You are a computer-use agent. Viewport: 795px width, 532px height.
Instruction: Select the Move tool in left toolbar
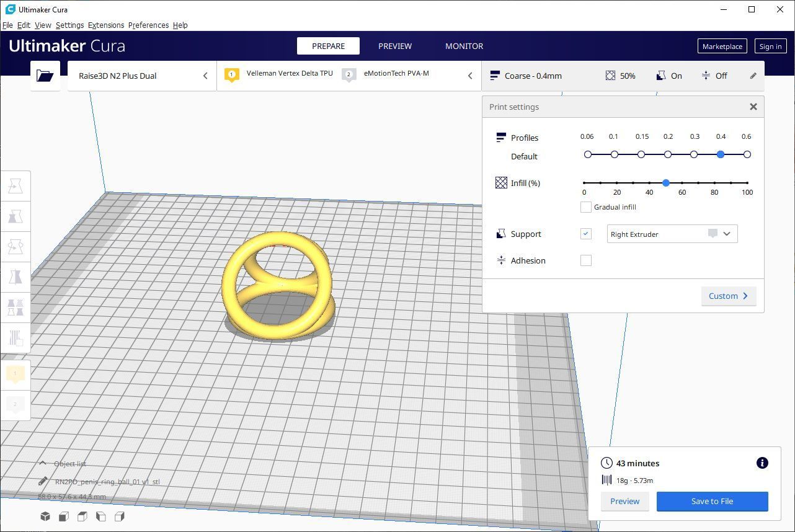pyautogui.click(x=16, y=186)
